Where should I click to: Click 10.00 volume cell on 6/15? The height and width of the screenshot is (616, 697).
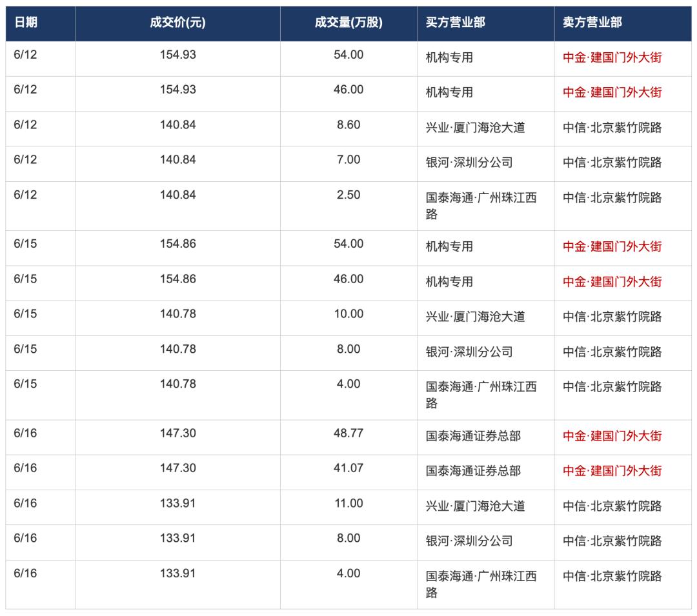pos(348,313)
